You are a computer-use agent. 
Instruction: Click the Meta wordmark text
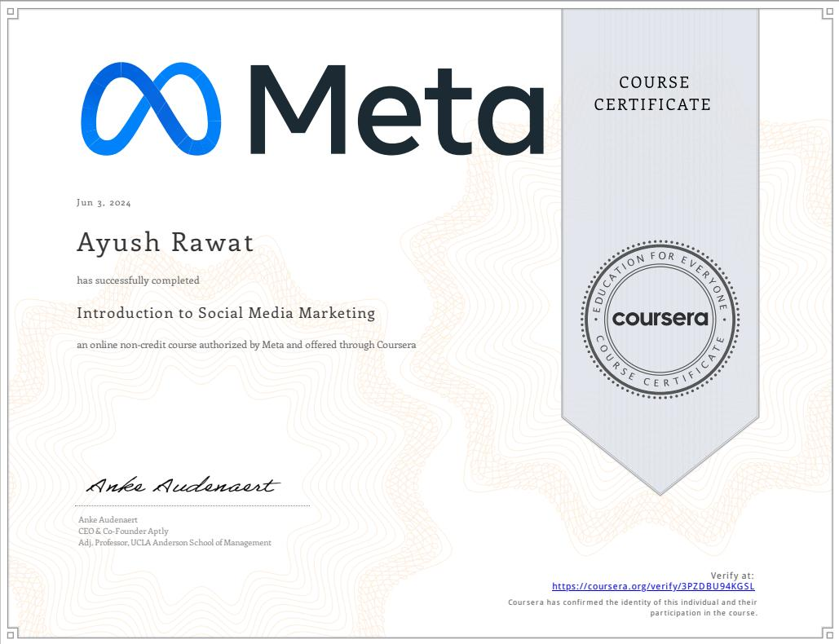[x=397, y=110]
